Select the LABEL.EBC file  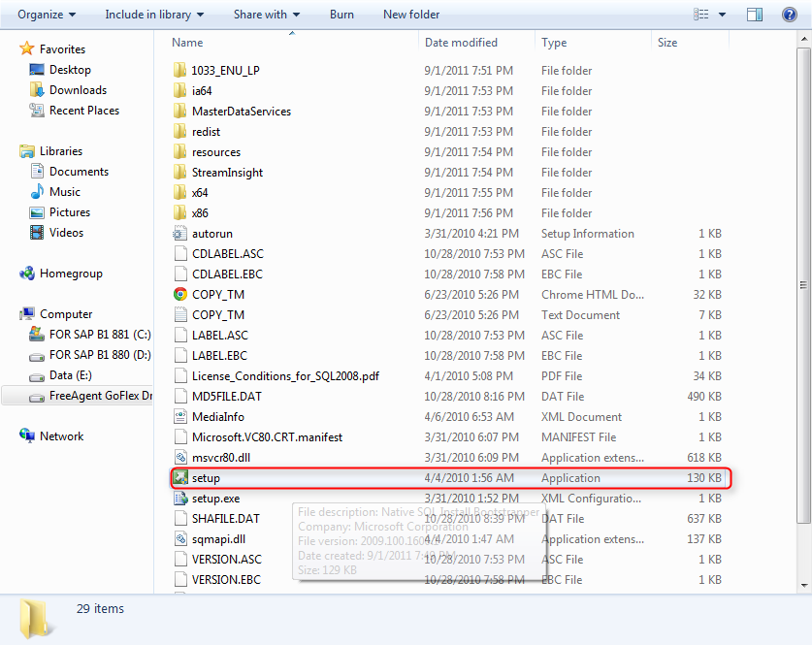219,356
